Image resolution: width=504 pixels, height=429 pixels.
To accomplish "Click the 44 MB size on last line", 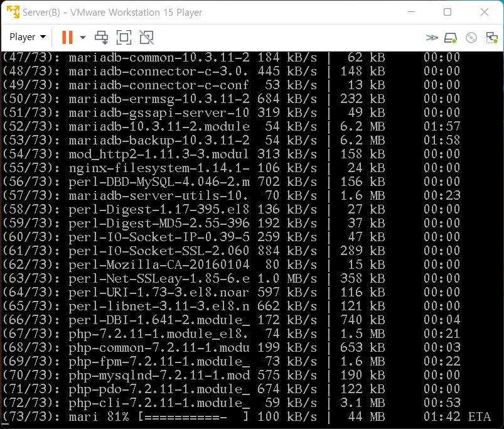I will pyautogui.click(x=367, y=417).
